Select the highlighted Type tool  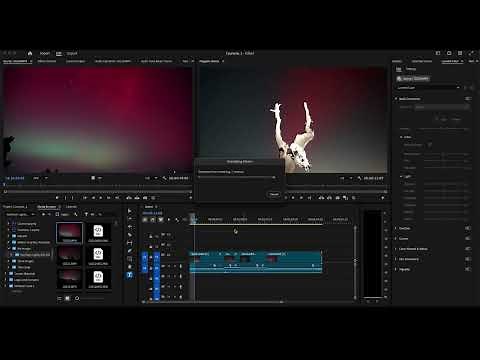tap(130, 275)
